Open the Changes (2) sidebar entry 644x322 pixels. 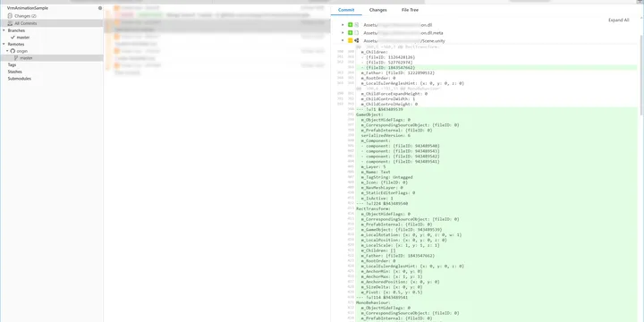(25, 15)
